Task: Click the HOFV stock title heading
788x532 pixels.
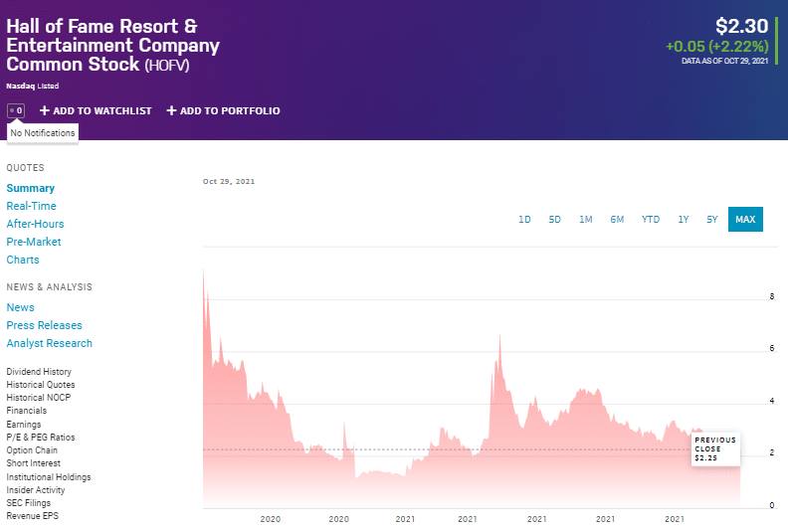Action: pyautogui.click(x=113, y=45)
